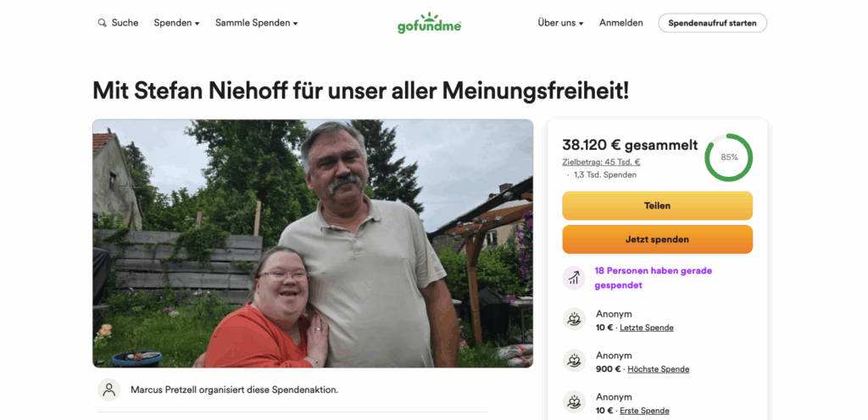This screenshot has height=420, width=868.
Task: Open the Zielbetrag: 45 Tsd. € link
Action: 601,163
